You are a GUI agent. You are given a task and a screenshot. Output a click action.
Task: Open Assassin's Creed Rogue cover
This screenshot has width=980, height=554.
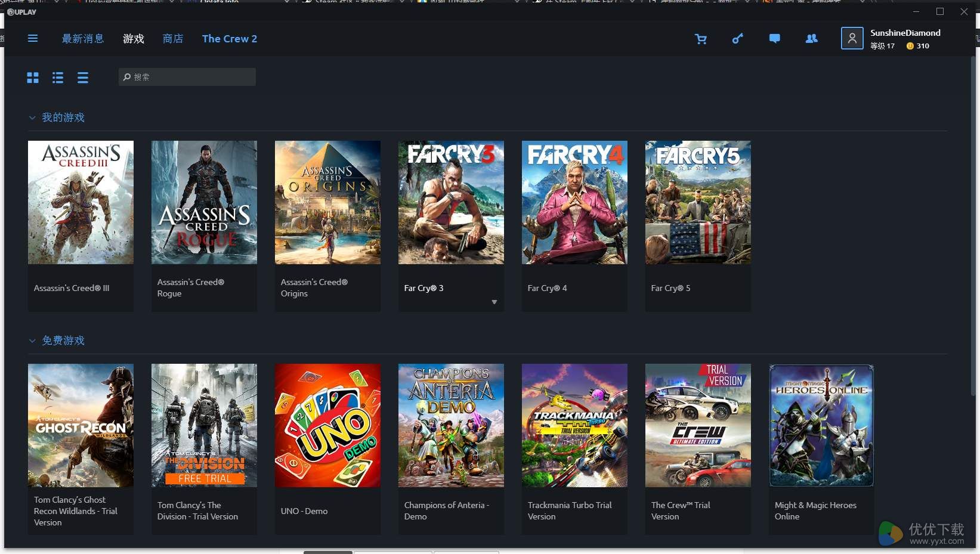click(204, 203)
